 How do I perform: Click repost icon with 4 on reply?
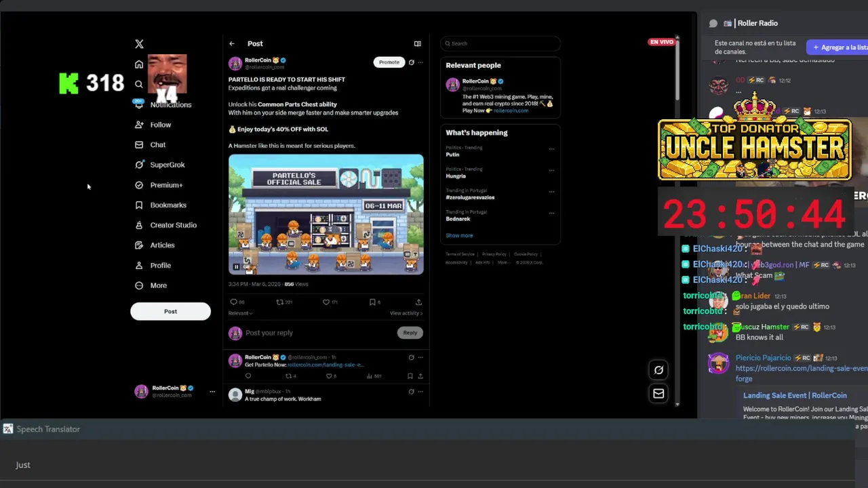tap(290, 375)
